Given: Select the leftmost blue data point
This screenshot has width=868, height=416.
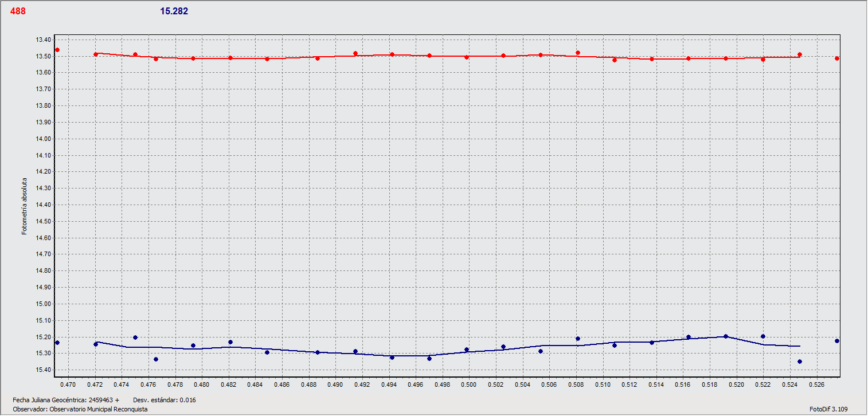Looking at the screenshot, I should (57, 343).
